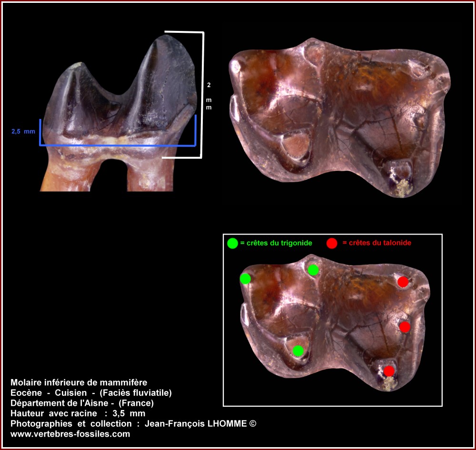Click the uppermost red marker on the tooth

403,282
